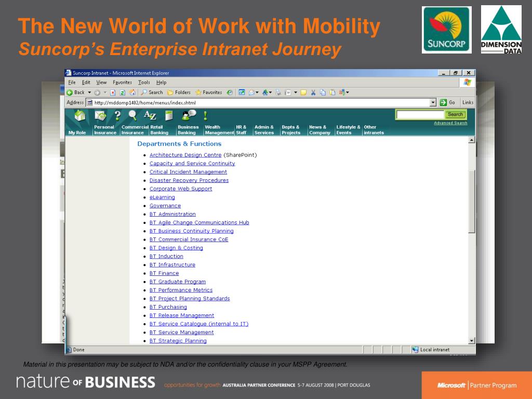Open the Folders toolbar button

coord(179,92)
